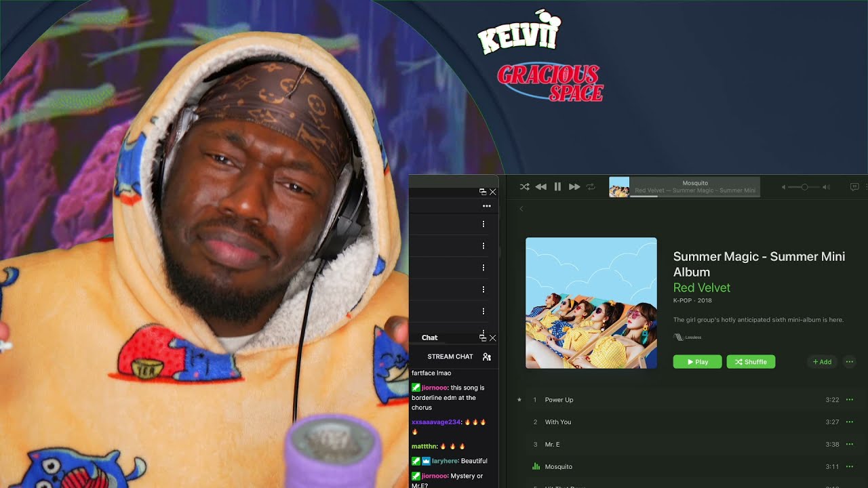Open the horizontal three-dots menu in the upper dock panel
Viewport: 868px width, 488px height.
pos(486,205)
